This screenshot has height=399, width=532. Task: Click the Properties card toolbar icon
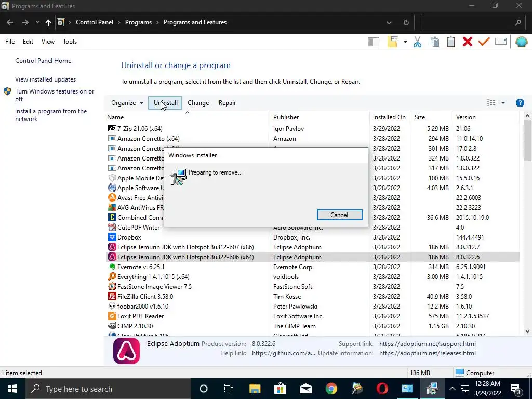coord(501,42)
